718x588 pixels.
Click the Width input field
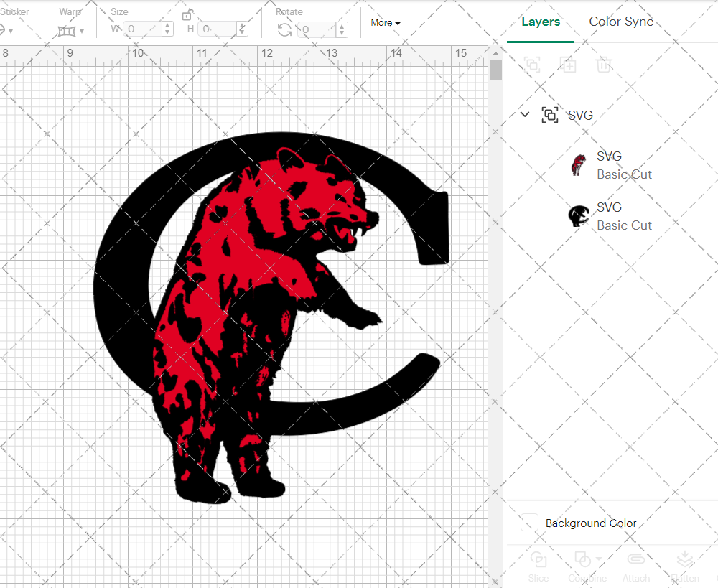tap(146, 27)
